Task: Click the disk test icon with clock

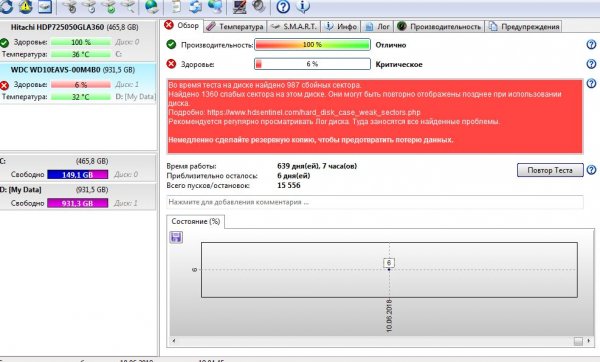Action: tap(89, 7)
